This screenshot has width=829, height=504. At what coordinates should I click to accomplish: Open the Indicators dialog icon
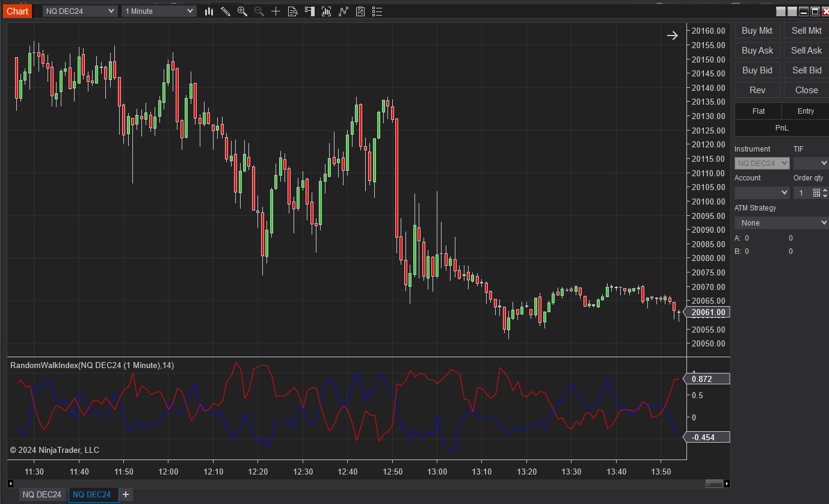(325, 11)
